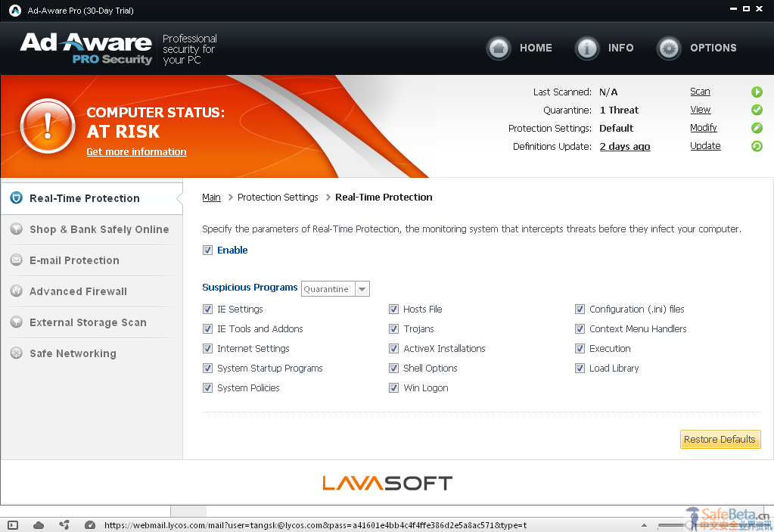Open the Suspicious Programs Quarantine dropdown
This screenshot has width=774, height=532.
click(x=336, y=288)
